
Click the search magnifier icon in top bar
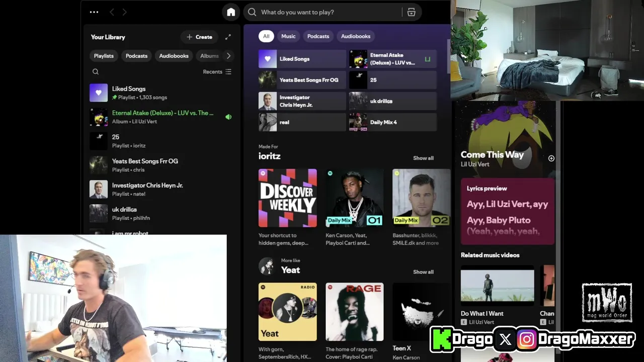point(252,12)
